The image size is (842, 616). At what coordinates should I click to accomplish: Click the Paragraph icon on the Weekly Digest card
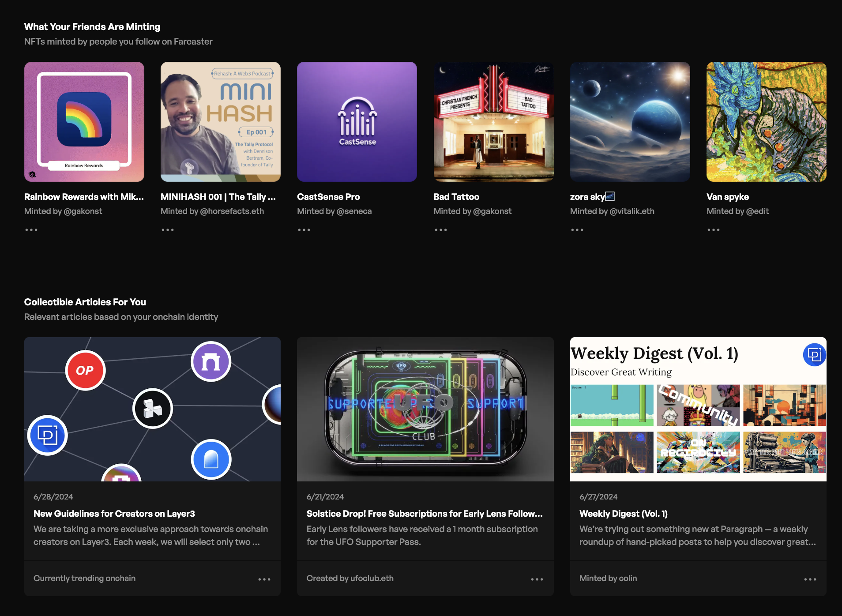click(815, 354)
